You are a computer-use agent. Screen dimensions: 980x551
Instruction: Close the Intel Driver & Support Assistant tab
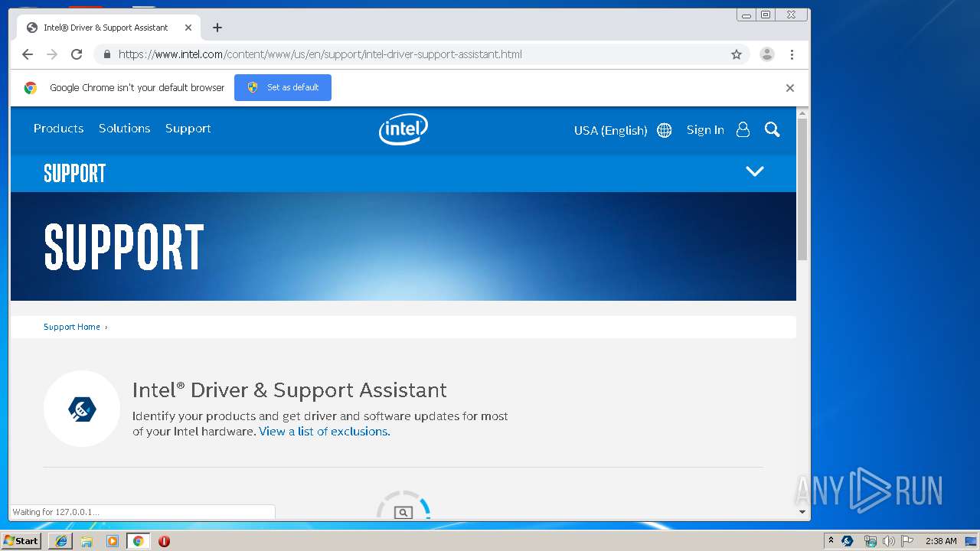(x=188, y=28)
